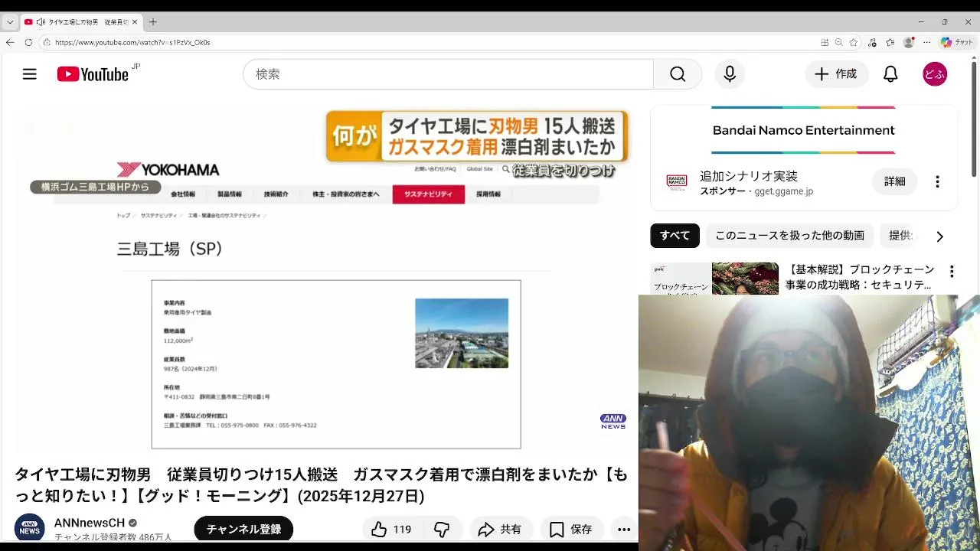Open browser settings and more menu
This screenshot has width=980, height=551.
(926, 42)
